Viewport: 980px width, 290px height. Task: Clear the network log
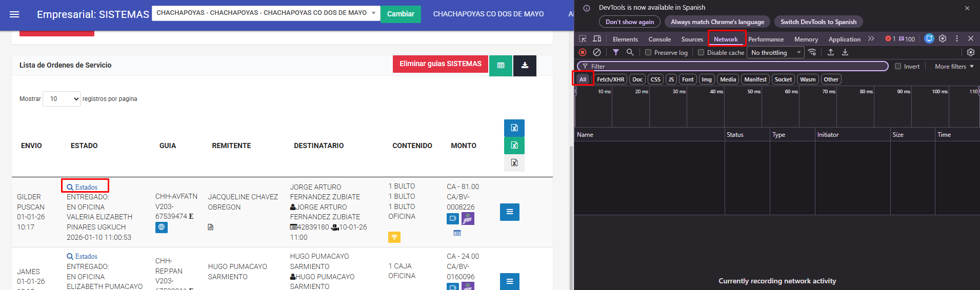pyautogui.click(x=597, y=52)
